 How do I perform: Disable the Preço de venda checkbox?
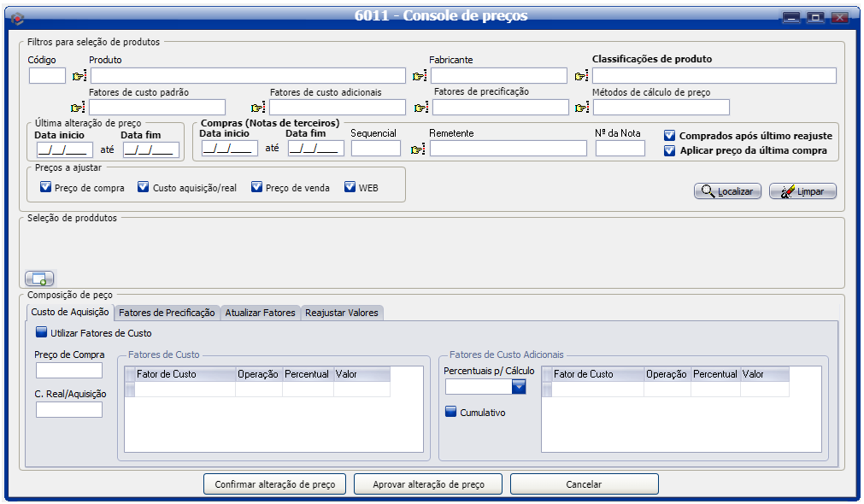256,187
